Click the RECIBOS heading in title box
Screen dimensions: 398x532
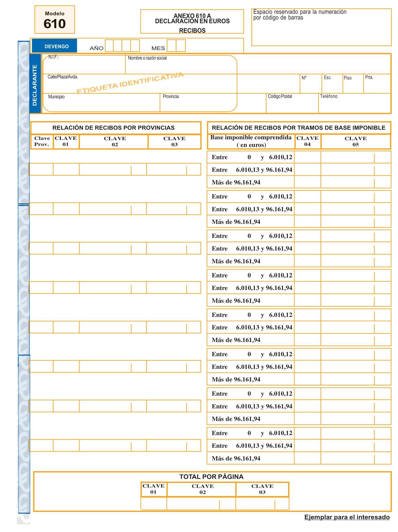192,31
